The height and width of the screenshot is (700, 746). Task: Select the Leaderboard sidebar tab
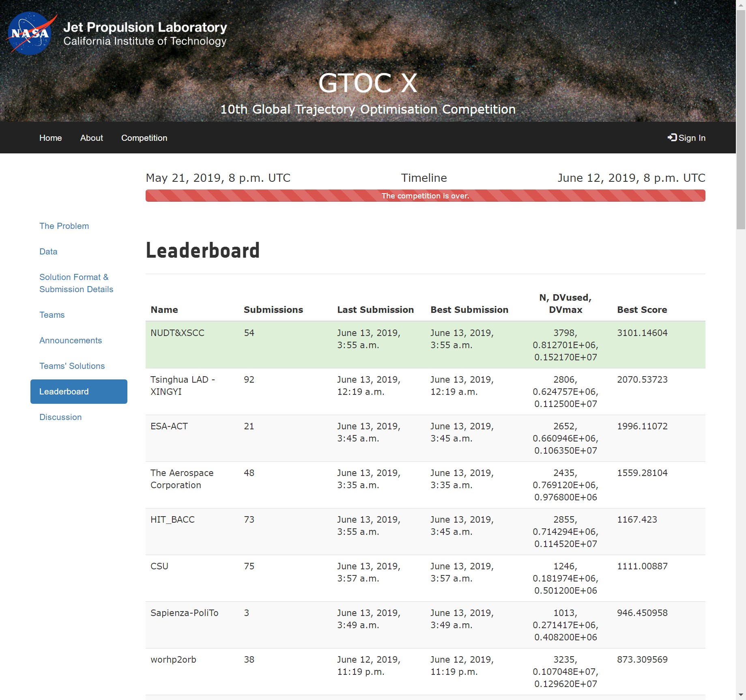79,392
